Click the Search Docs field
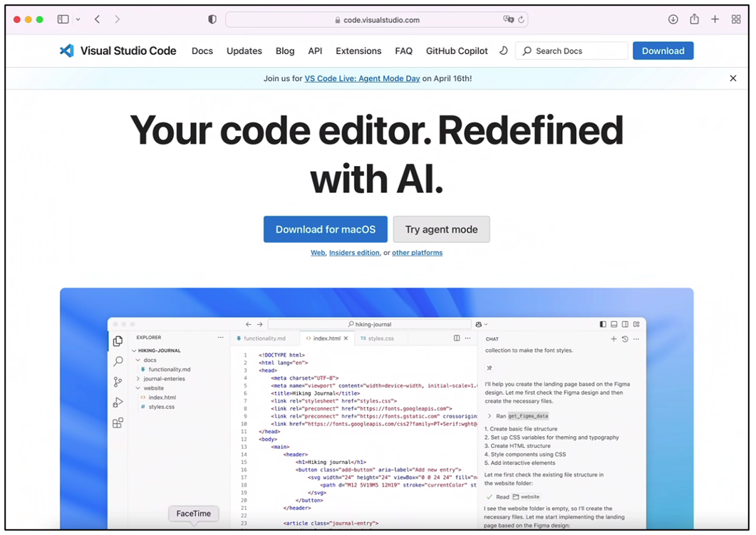The image size is (756, 535). [x=572, y=51]
